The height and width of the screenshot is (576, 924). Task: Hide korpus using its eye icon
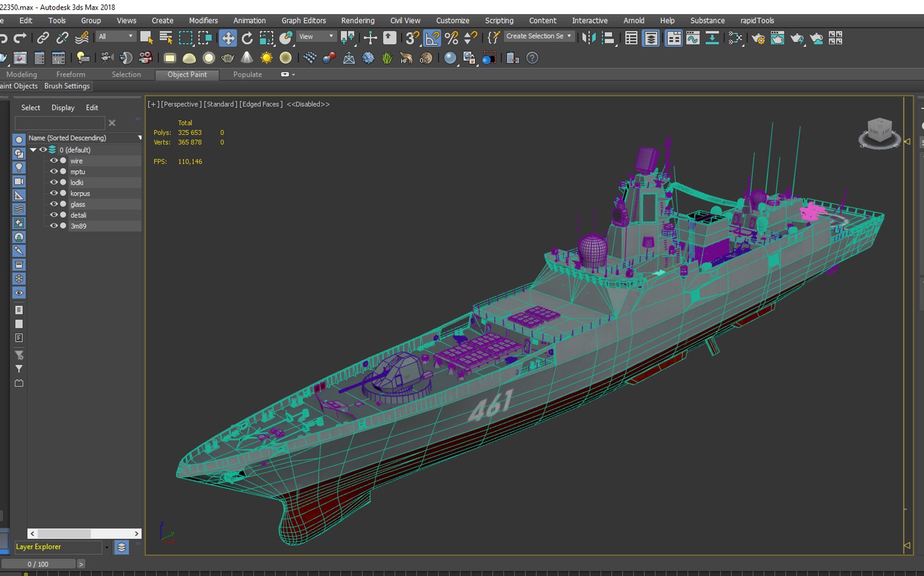pos(53,193)
